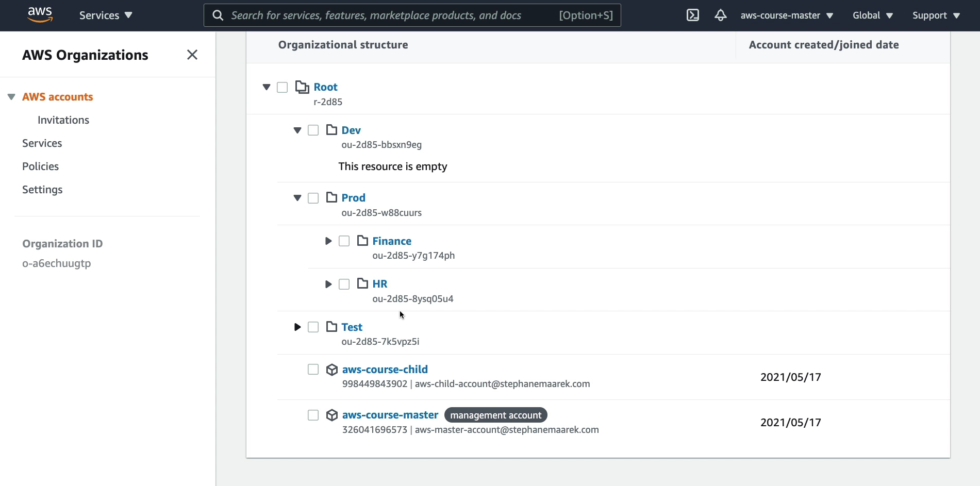Open the aws-course-master account menu
980x486 pixels.
787,15
